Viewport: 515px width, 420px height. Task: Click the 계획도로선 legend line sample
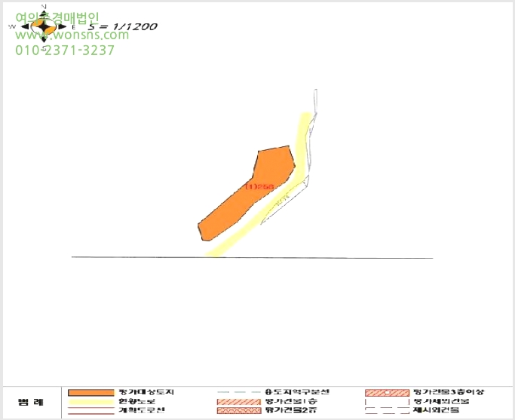(91, 410)
